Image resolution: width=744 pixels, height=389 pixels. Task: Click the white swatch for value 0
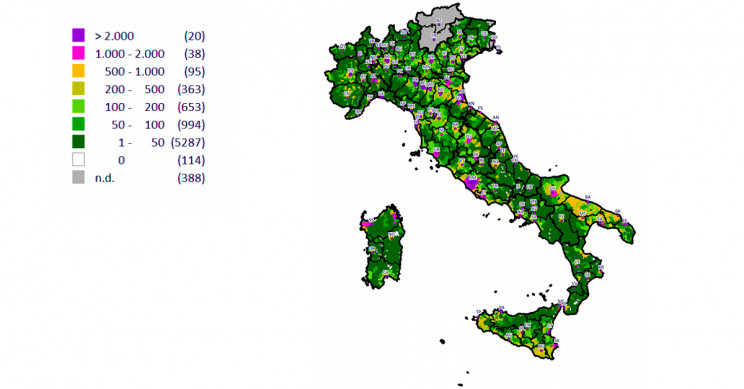pos(78,160)
